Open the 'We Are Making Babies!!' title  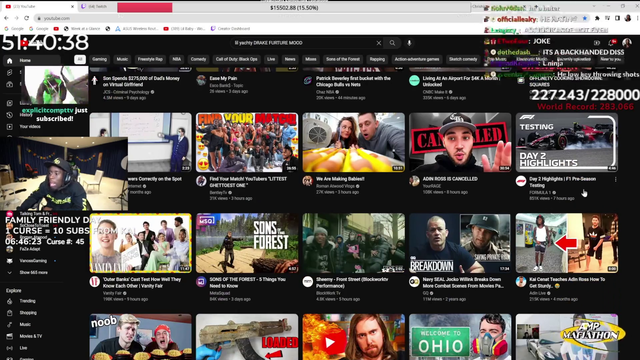pyautogui.click(x=340, y=179)
